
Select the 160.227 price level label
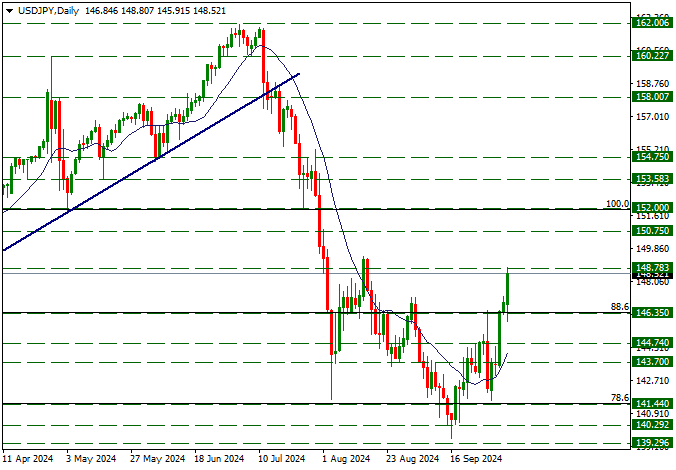point(652,56)
